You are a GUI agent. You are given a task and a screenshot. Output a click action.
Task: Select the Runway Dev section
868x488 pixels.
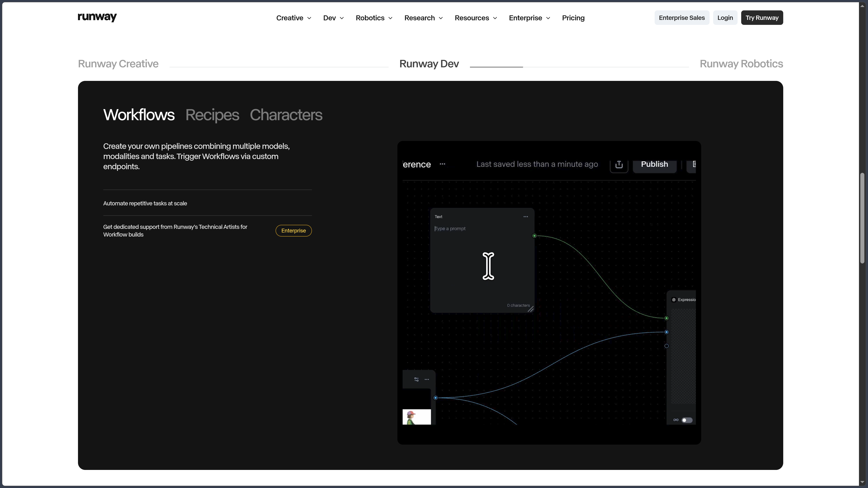pos(429,64)
